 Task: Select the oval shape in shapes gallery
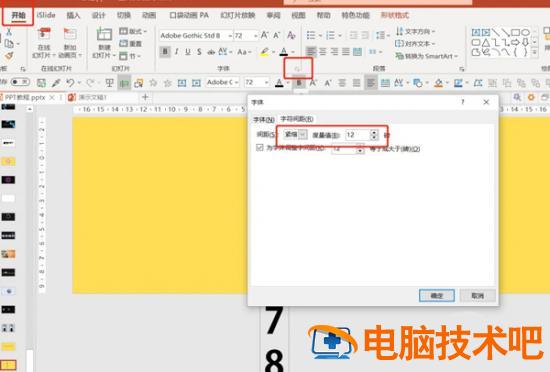click(525, 33)
